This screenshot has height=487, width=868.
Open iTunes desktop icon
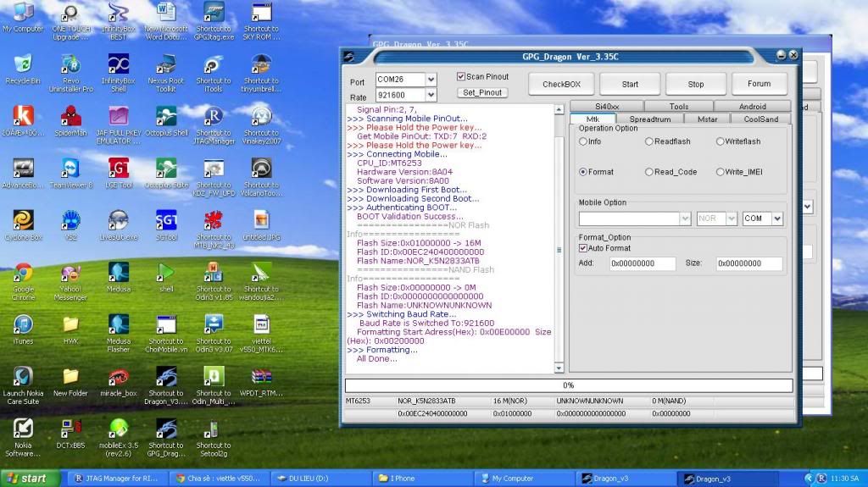tap(23, 329)
